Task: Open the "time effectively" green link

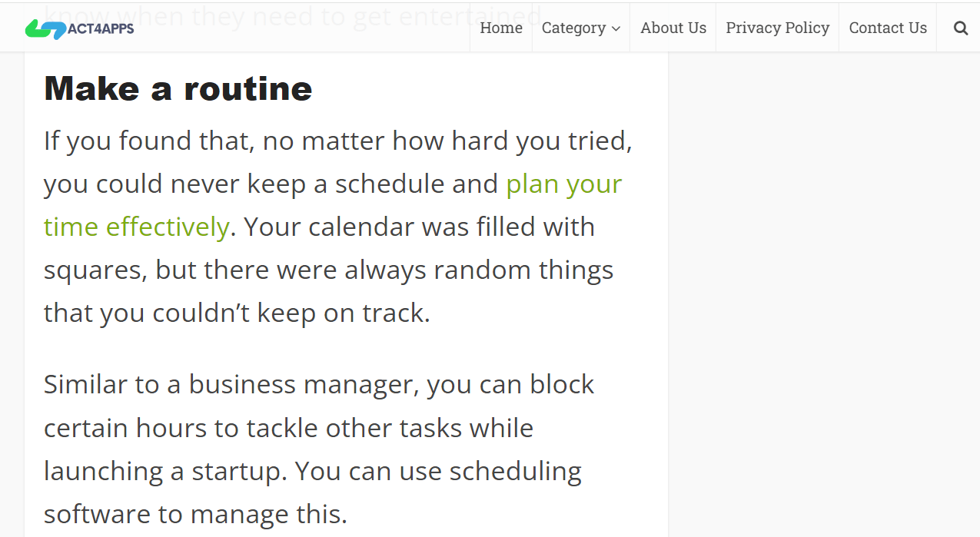Action: [136, 227]
